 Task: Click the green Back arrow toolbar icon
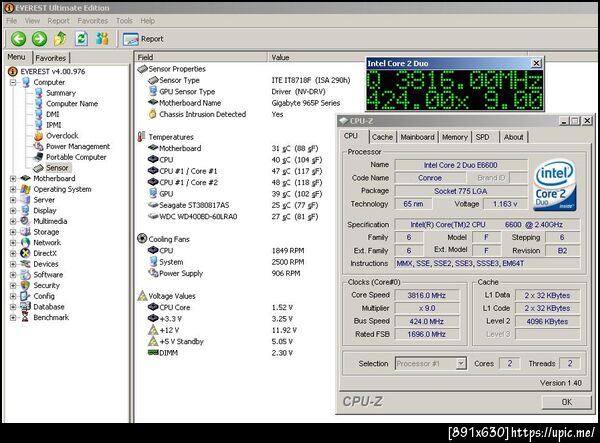click(17, 39)
